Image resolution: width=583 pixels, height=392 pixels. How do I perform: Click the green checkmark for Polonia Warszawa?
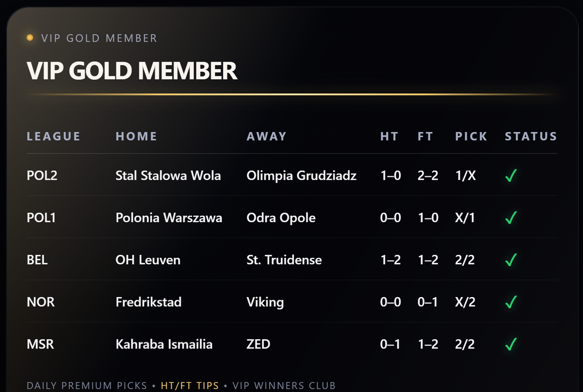pyautogui.click(x=511, y=218)
